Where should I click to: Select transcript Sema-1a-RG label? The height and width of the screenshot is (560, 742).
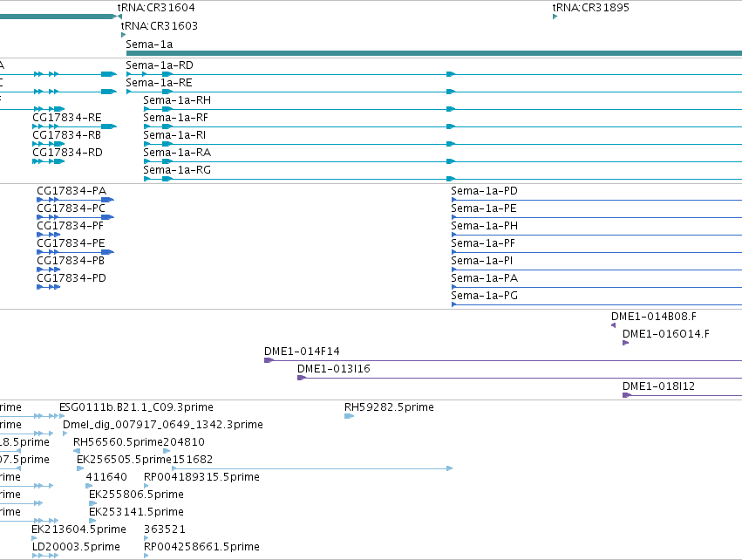[177, 170]
